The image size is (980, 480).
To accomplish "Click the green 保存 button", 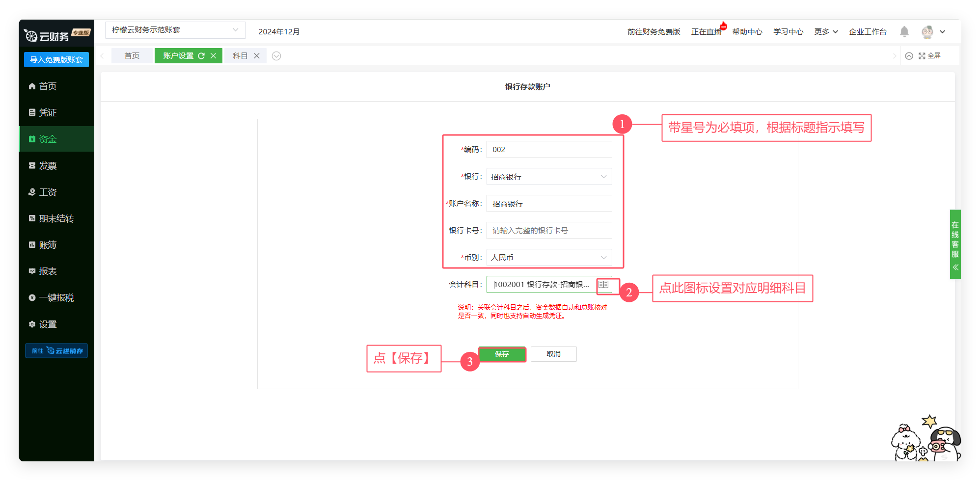I will (502, 354).
